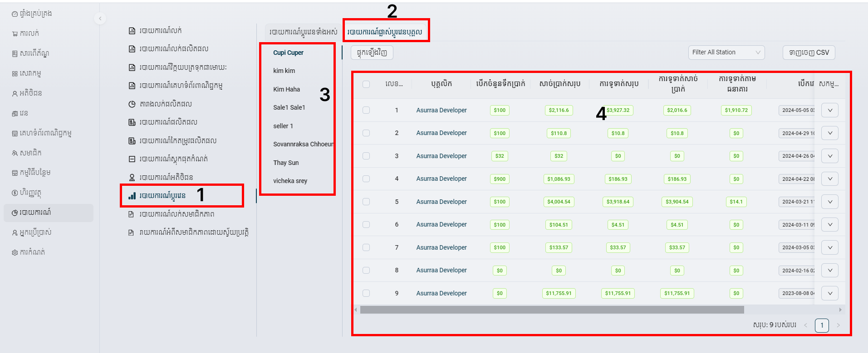Screen dimensions: 868x353
Task: Tick the select-all checkbox in the table header
Action: (366, 84)
